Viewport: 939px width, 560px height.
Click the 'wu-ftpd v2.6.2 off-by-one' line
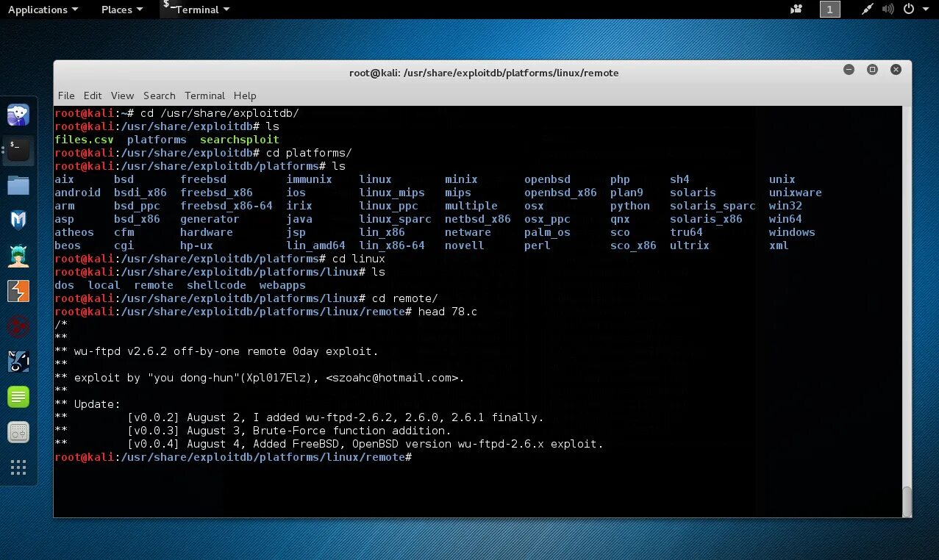click(x=216, y=351)
